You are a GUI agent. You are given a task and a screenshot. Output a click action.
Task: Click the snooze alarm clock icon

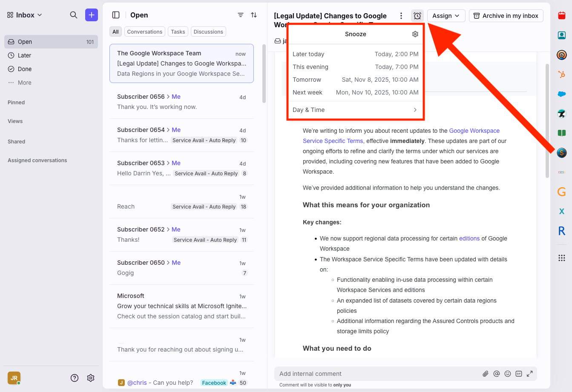tap(417, 16)
